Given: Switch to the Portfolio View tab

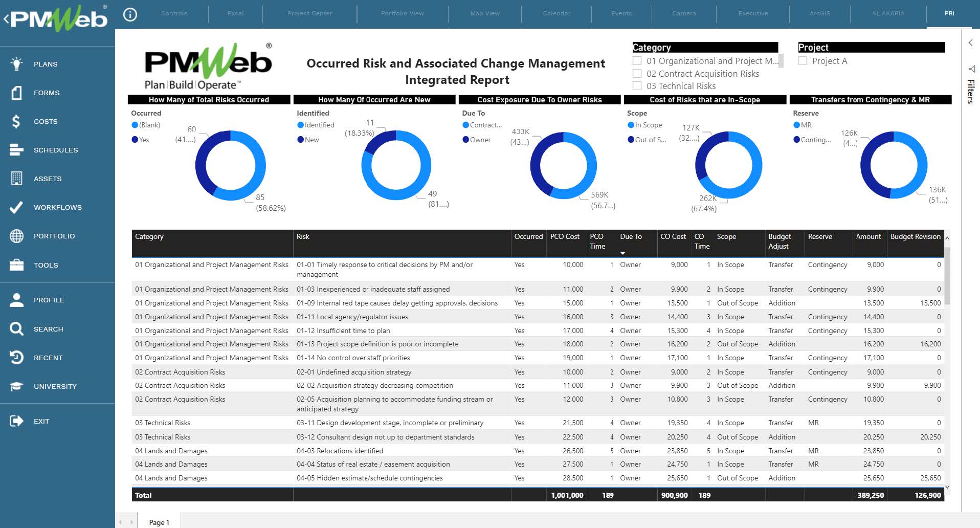Looking at the screenshot, I should (403, 13).
